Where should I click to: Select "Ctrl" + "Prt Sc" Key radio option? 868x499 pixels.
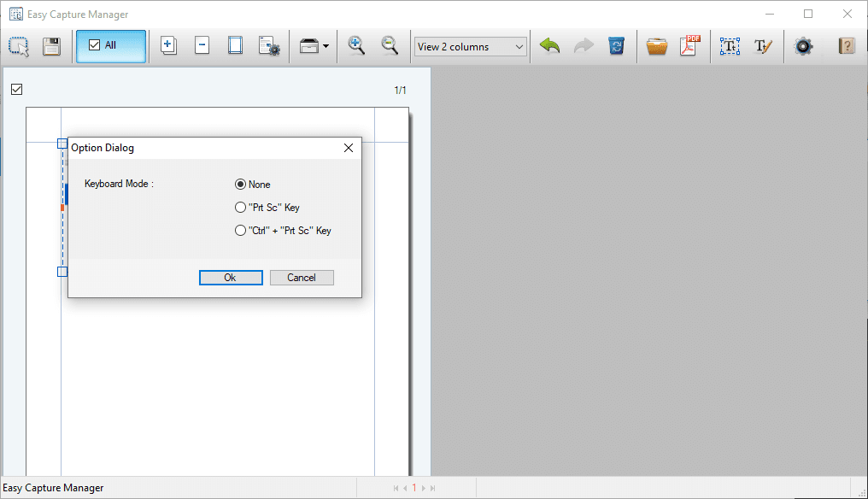240,231
